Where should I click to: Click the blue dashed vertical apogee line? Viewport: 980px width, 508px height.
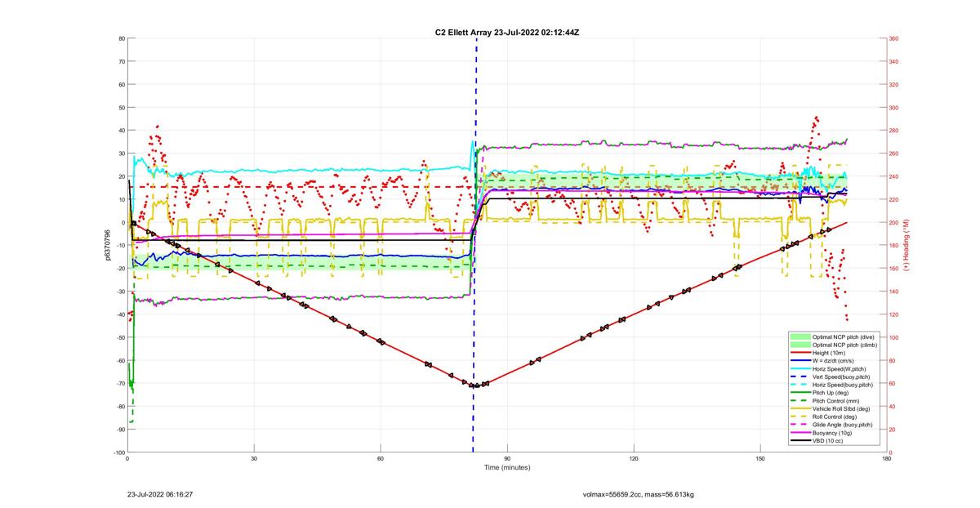(x=475, y=245)
